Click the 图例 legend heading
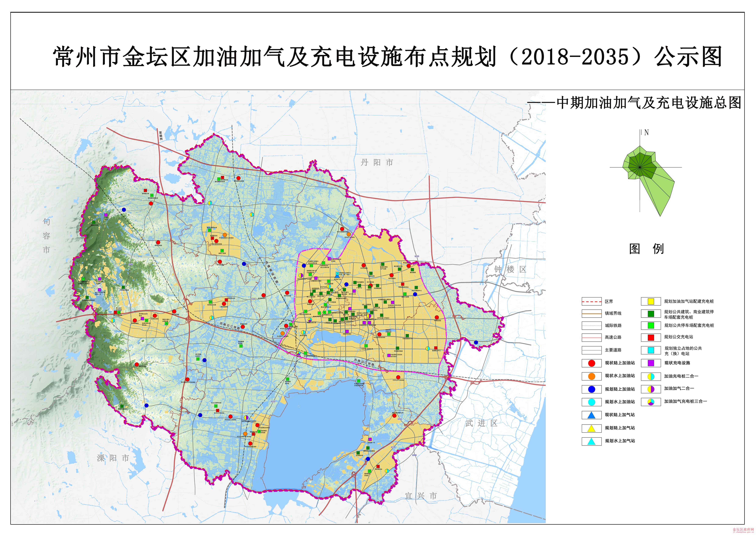Image resolution: width=756 pixels, height=535 pixels. (646, 249)
